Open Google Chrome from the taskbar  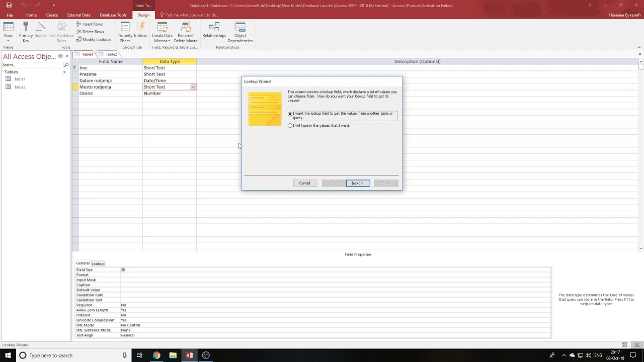(156, 355)
